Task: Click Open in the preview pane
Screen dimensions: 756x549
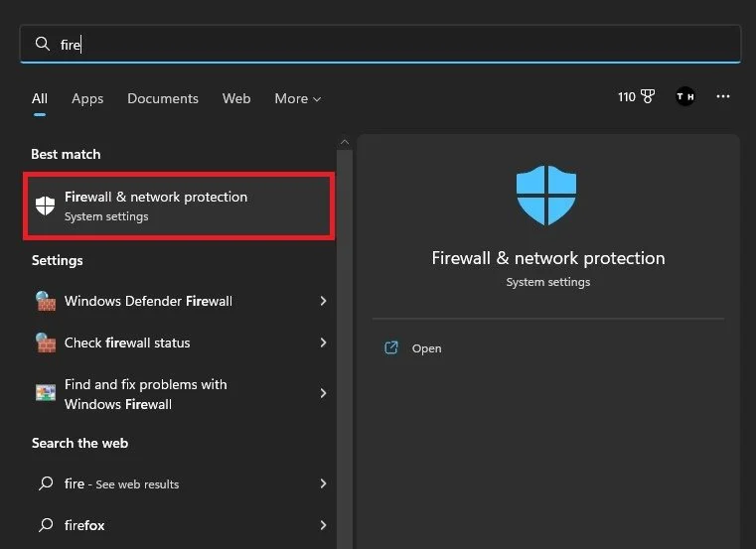Action: (427, 348)
